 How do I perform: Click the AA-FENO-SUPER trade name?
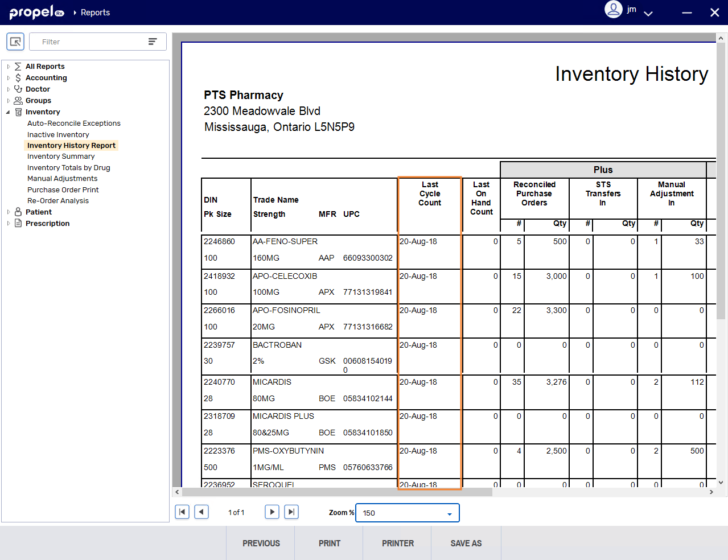pos(285,241)
